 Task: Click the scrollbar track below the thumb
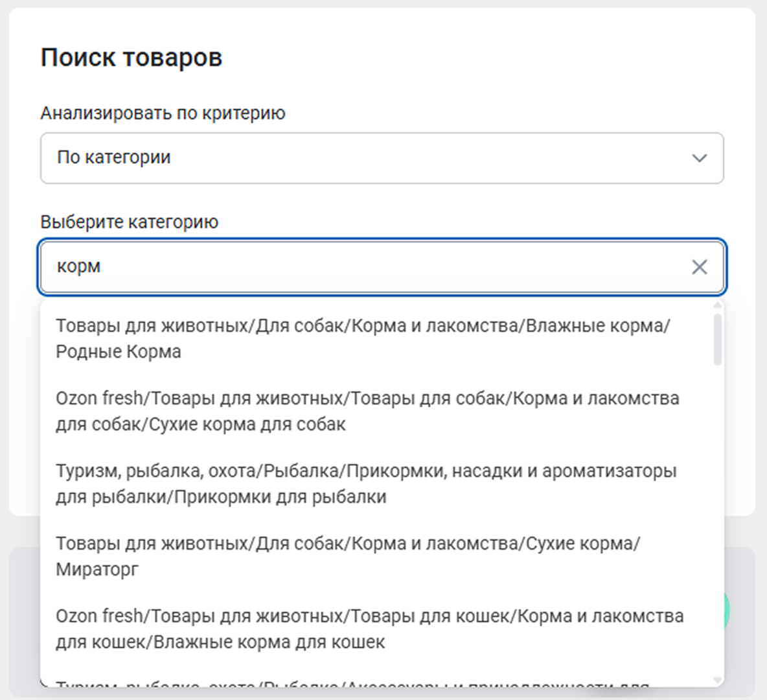coord(717,519)
